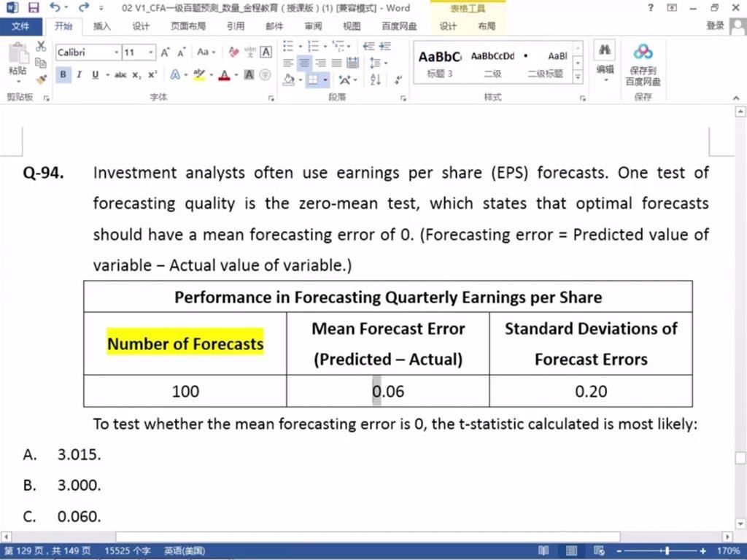
Task: Click 登录 sign-in link
Action: [715, 26]
